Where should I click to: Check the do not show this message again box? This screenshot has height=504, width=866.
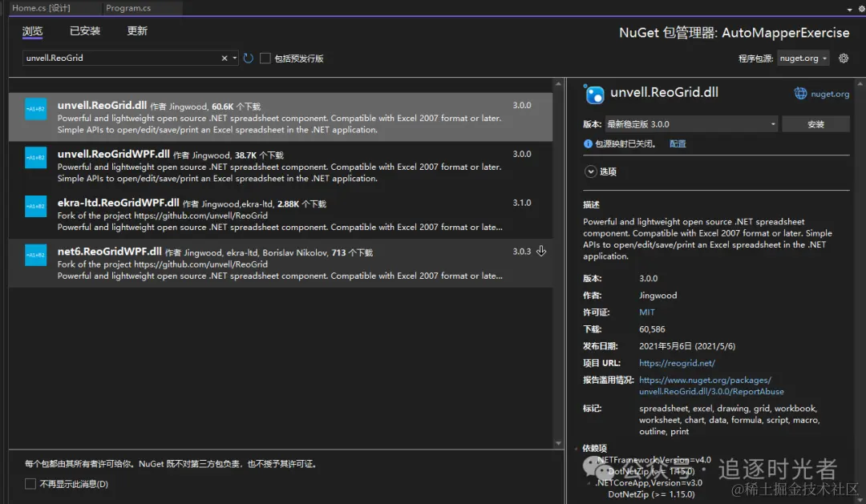(x=30, y=484)
